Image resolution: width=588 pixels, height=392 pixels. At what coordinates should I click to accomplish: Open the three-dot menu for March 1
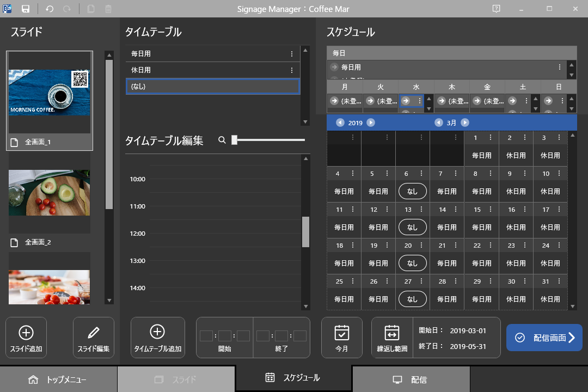[x=491, y=138]
